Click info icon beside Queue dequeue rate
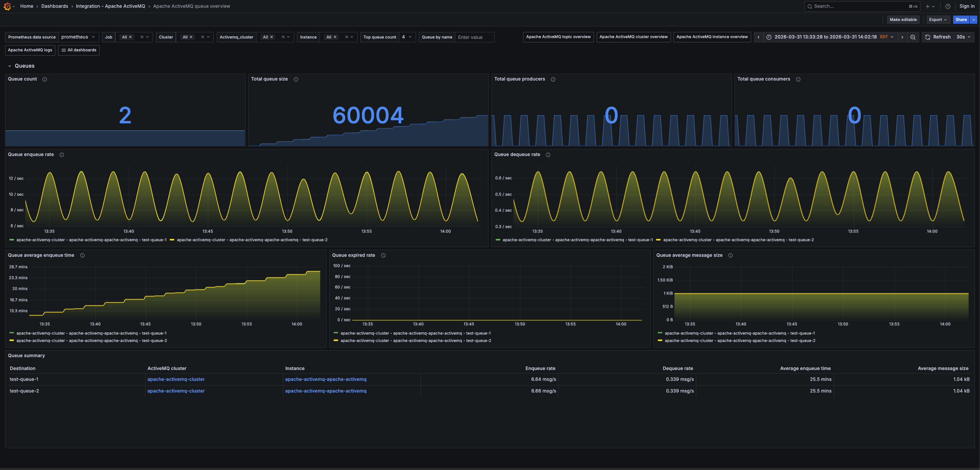This screenshot has width=980, height=470. [548, 155]
